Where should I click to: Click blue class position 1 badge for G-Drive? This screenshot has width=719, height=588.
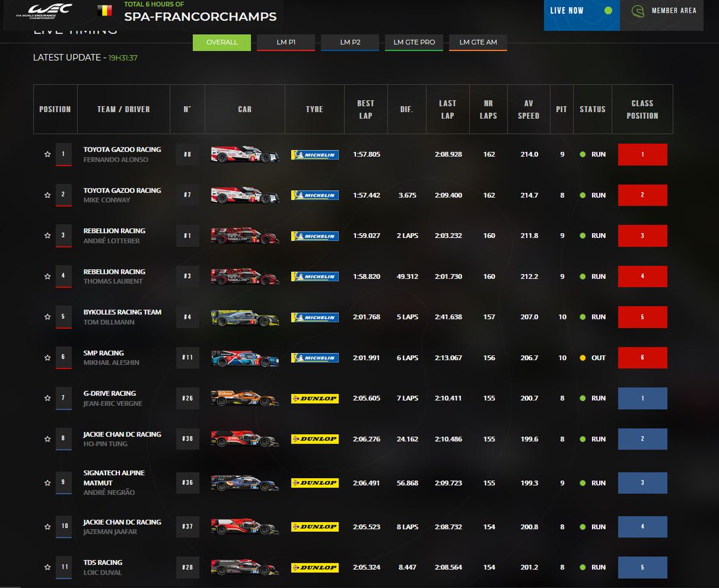[642, 399]
